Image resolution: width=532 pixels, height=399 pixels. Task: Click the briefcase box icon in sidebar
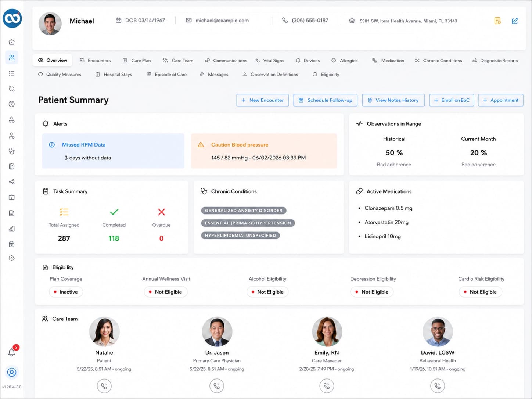pos(12,197)
